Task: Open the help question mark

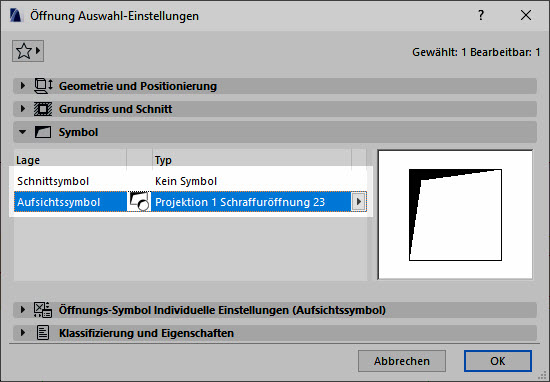Action: [x=481, y=15]
